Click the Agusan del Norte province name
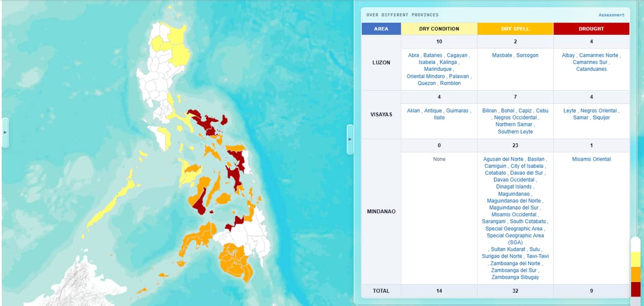Screen dimensions: 644x306 (x=503, y=159)
